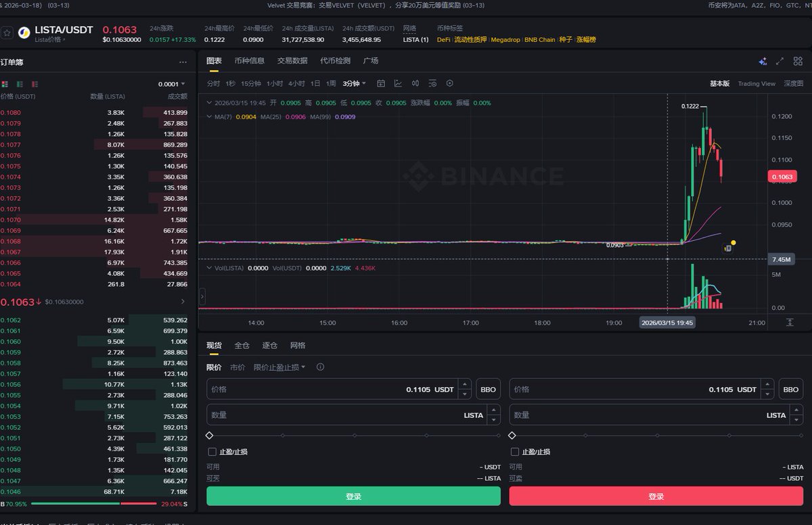Select the 全仓 margin tab

point(242,345)
